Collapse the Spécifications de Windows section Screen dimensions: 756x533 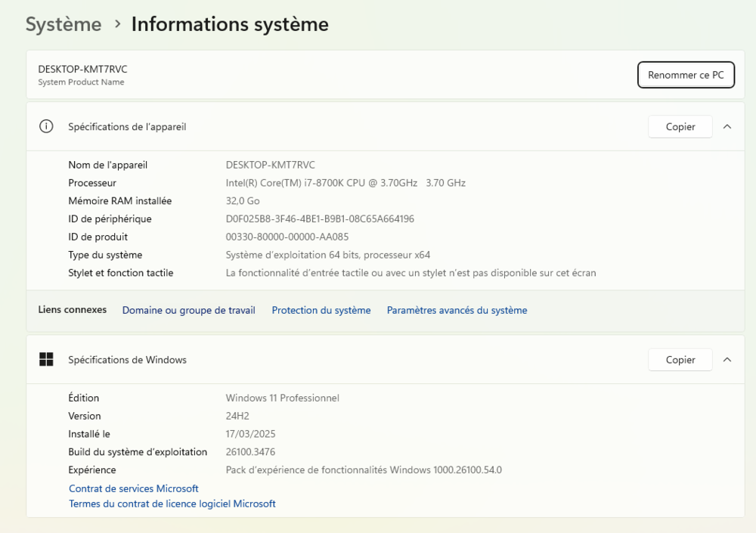click(727, 359)
